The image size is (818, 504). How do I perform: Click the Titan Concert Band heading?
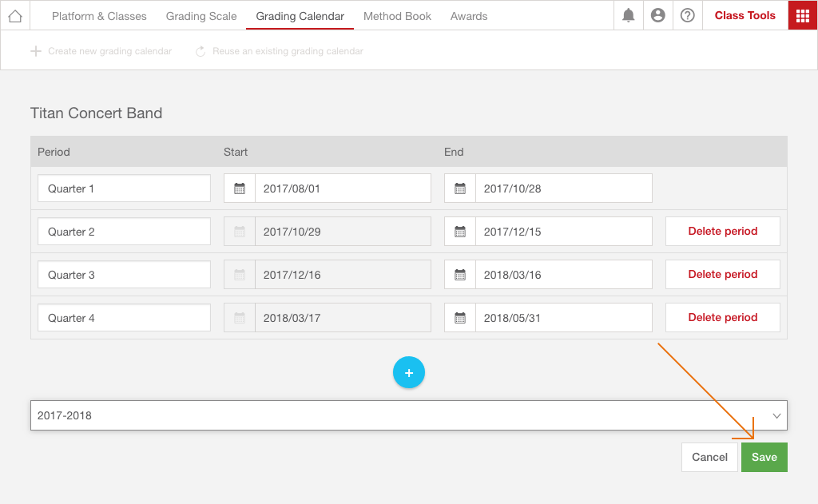coord(97,113)
